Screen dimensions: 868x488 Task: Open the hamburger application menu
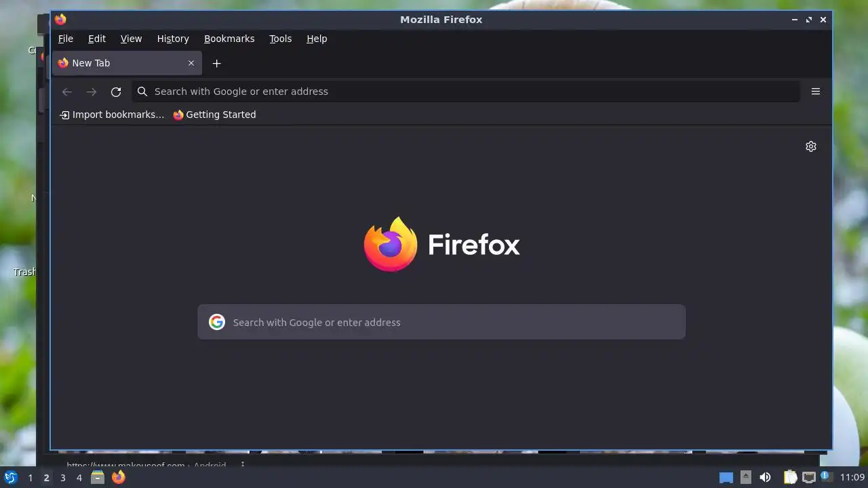pyautogui.click(x=816, y=91)
